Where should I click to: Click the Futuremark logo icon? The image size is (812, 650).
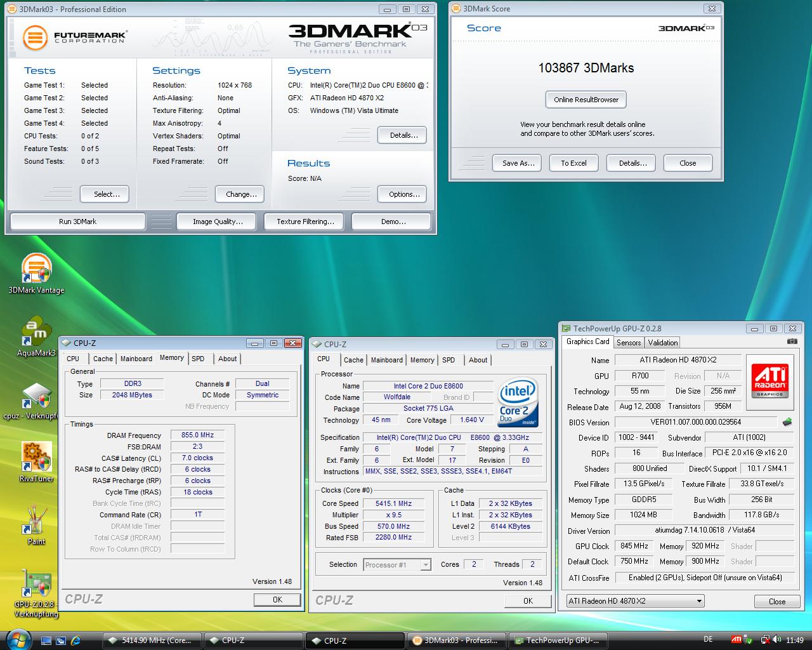pyautogui.click(x=36, y=38)
